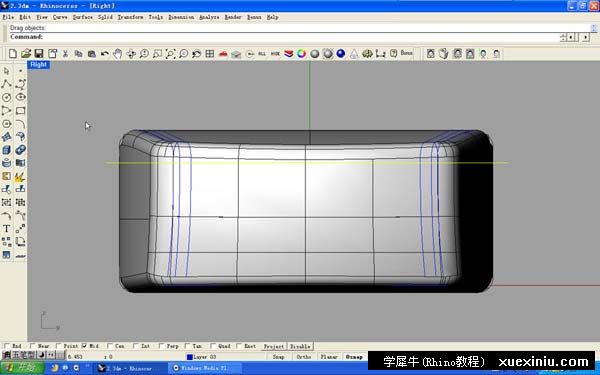Viewport: 600px width, 375px height.
Task: Enable the Quad osnap checkbox
Action: [x=213, y=346]
